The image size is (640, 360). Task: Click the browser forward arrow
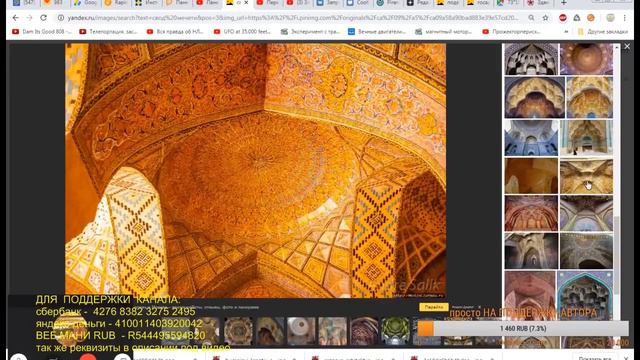coord(29,18)
